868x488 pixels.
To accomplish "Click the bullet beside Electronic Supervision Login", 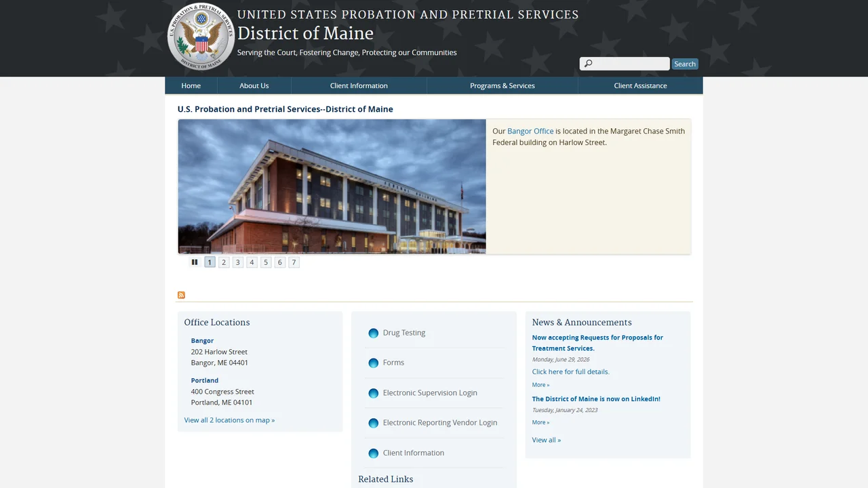I will click(373, 393).
